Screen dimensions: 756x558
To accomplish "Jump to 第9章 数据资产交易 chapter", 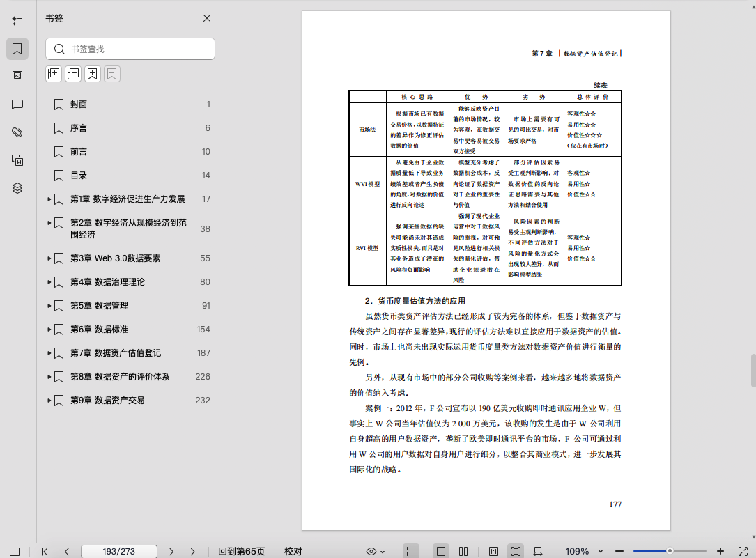I will pyautogui.click(x=107, y=400).
